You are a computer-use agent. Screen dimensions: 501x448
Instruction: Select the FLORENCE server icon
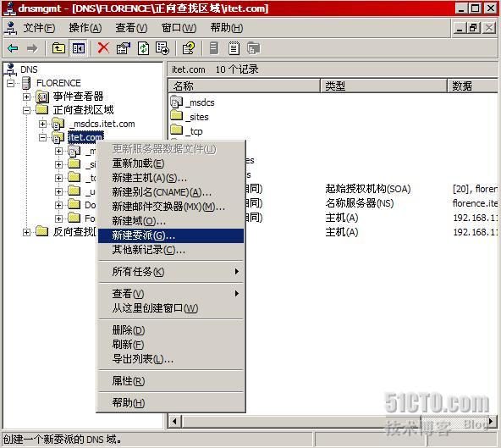[x=26, y=83]
